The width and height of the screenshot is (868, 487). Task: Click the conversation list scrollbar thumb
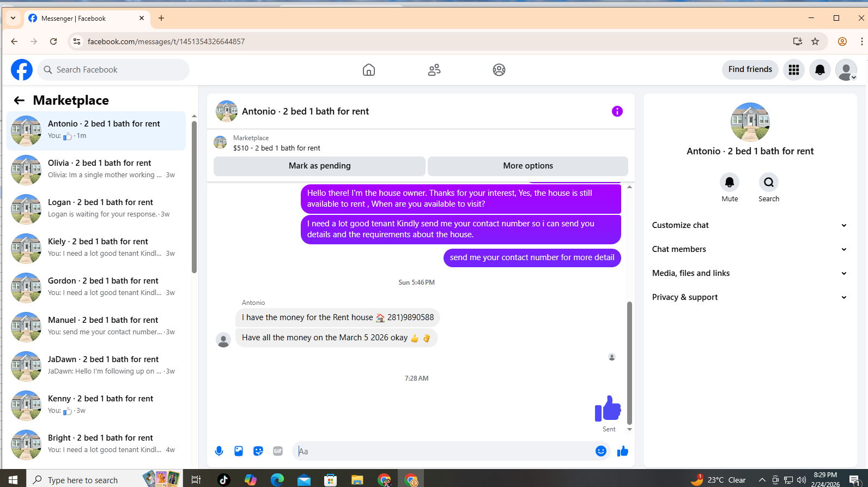195,197
